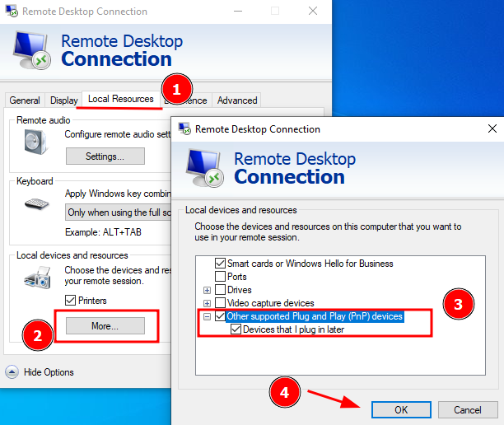
Task: Expand the Drives tree node
Action: tap(207, 290)
